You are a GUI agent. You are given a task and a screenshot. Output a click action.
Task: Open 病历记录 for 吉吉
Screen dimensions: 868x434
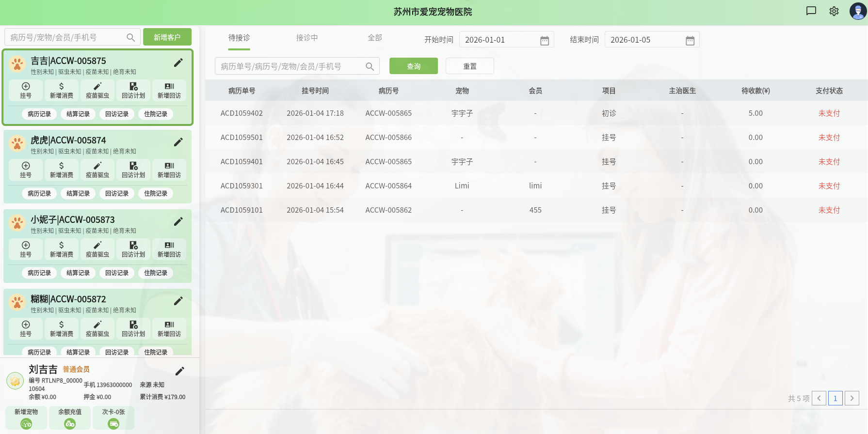coord(39,114)
